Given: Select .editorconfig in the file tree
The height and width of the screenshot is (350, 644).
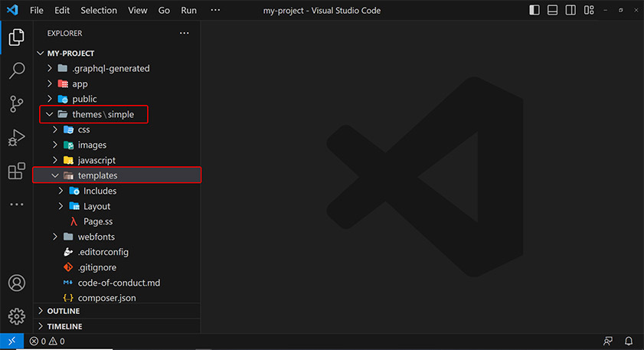Looking at the screenshot, I should [x=103, y=252].
